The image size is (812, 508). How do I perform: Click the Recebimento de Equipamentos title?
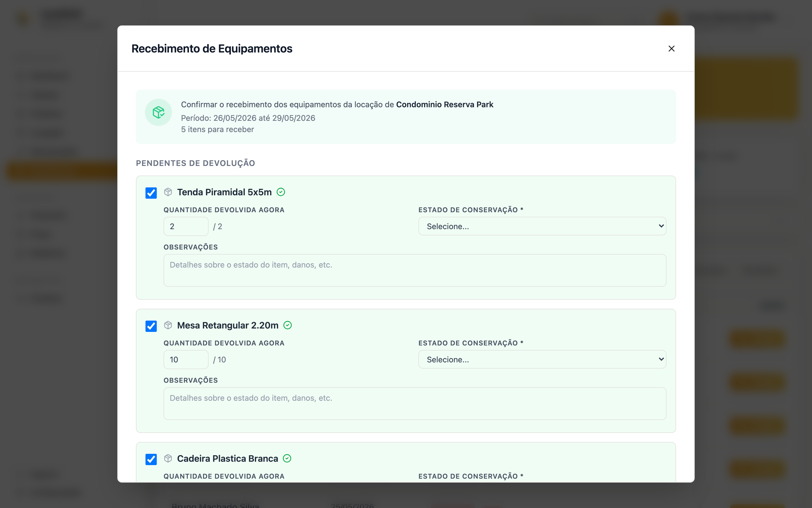pos(212,49)
